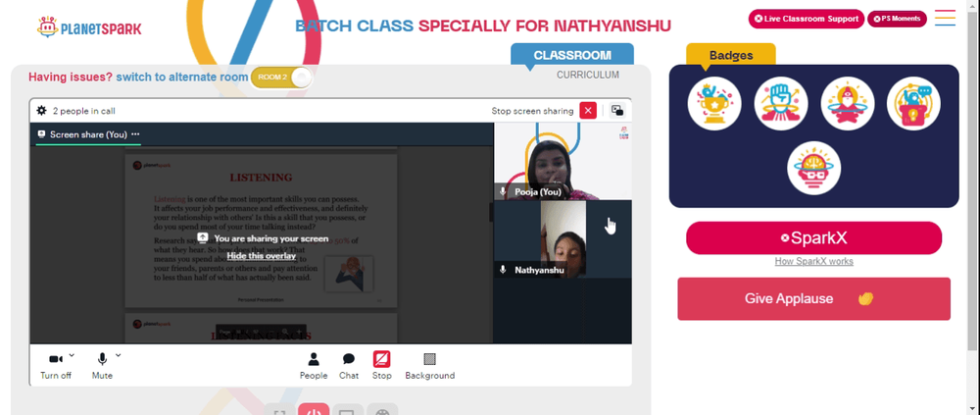
Task: Mute the microphone
Action: click(x=102, y=366)
